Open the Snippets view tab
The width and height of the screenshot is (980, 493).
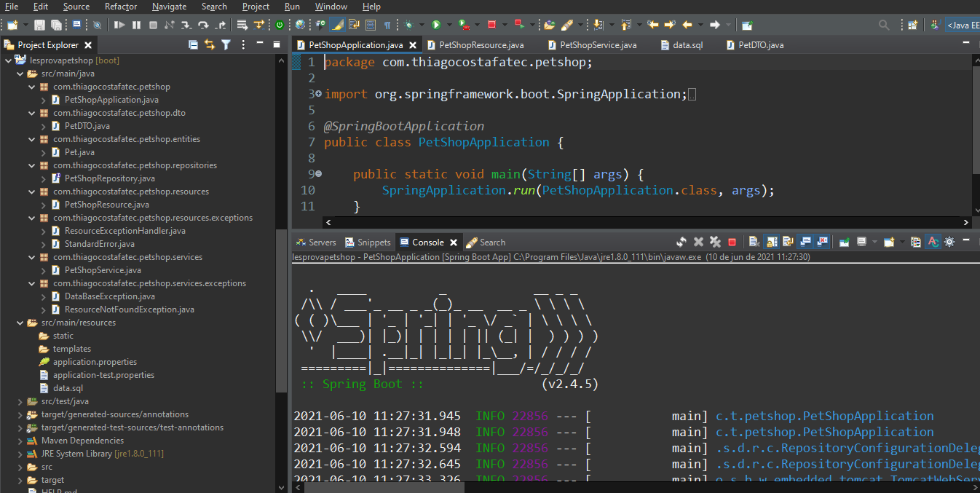(x=374, y=242)
